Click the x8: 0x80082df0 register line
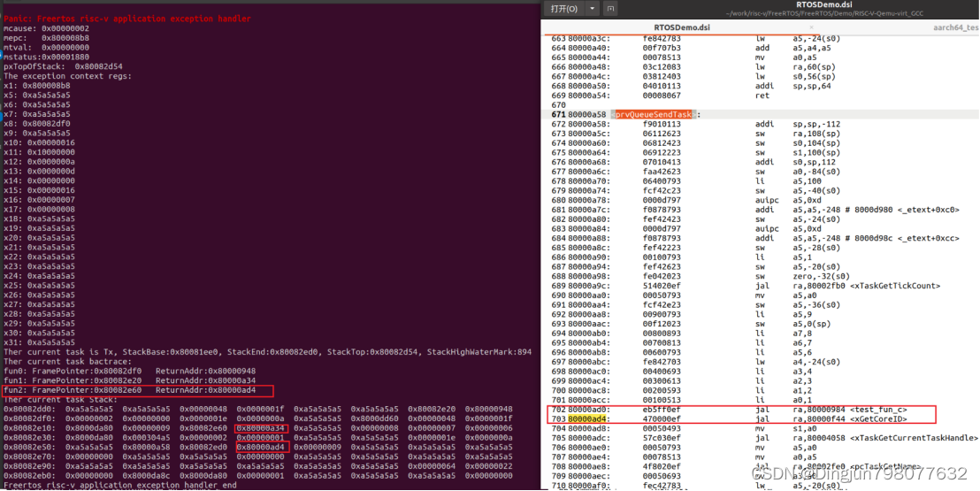 tap(37, 123)
